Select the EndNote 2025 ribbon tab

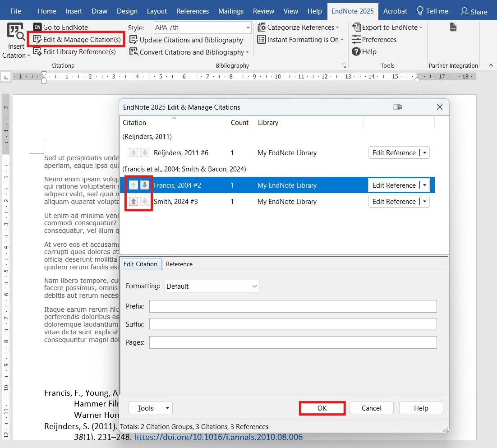click(353, 11)
